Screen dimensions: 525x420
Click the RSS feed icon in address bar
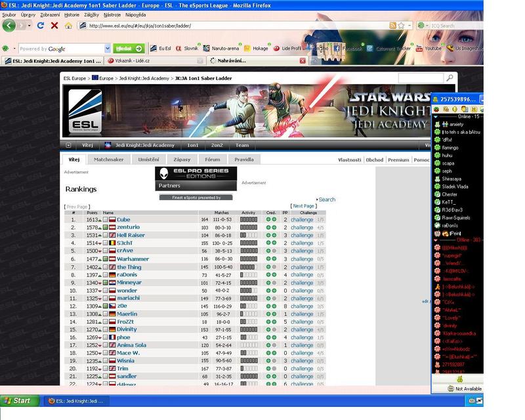[392, 26]
